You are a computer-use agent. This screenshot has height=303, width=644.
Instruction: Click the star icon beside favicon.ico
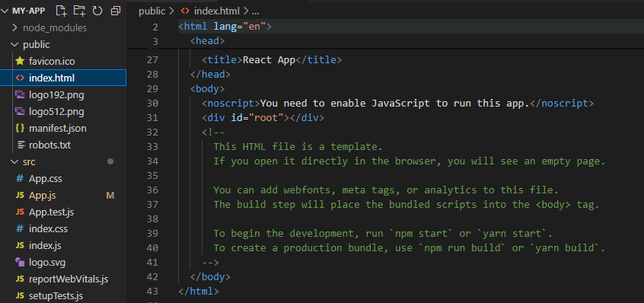click(20, 61)
